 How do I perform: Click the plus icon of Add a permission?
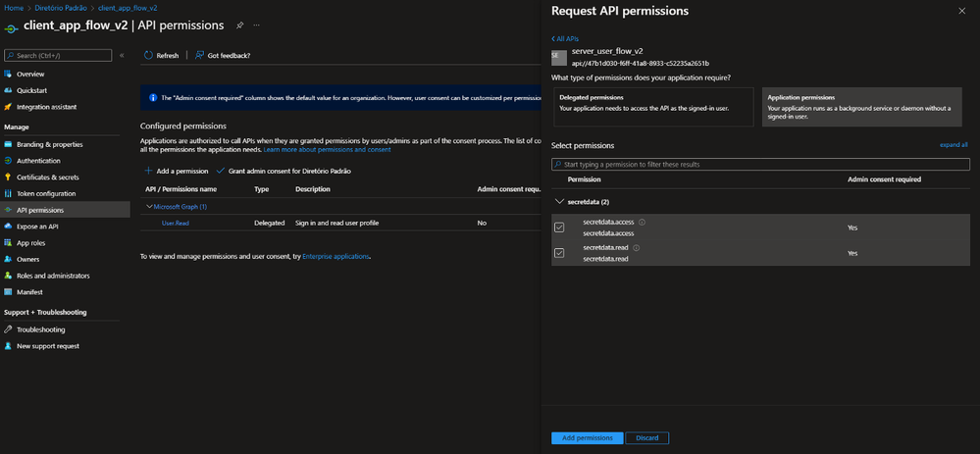tap(149, 172)
